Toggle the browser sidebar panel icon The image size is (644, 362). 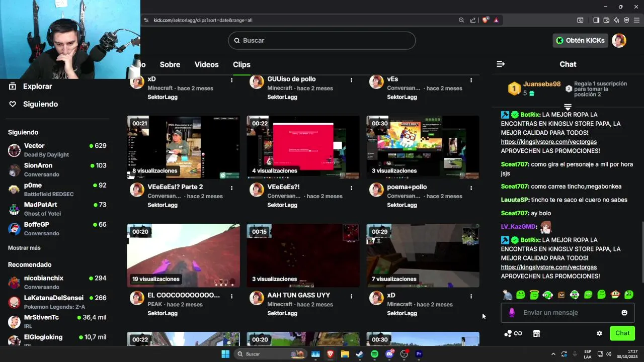coord(596,20)
